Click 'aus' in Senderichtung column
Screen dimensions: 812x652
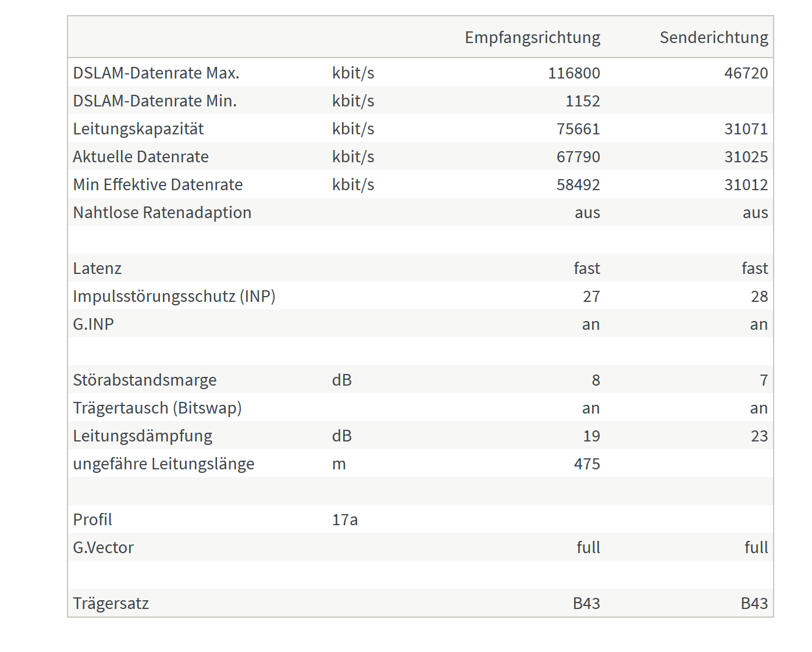[755, 213]
